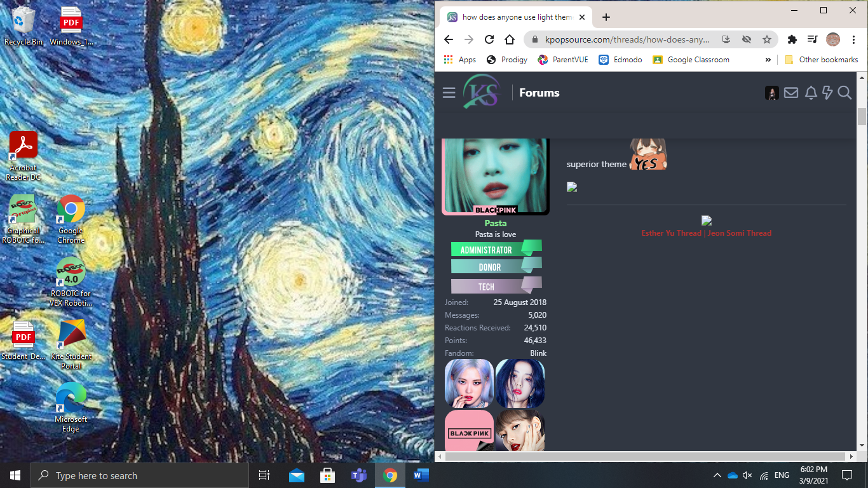Open the Chrome Extensions puzzle icon
The height and width of the screenshot is (488, 868).
tap(792, 39)
